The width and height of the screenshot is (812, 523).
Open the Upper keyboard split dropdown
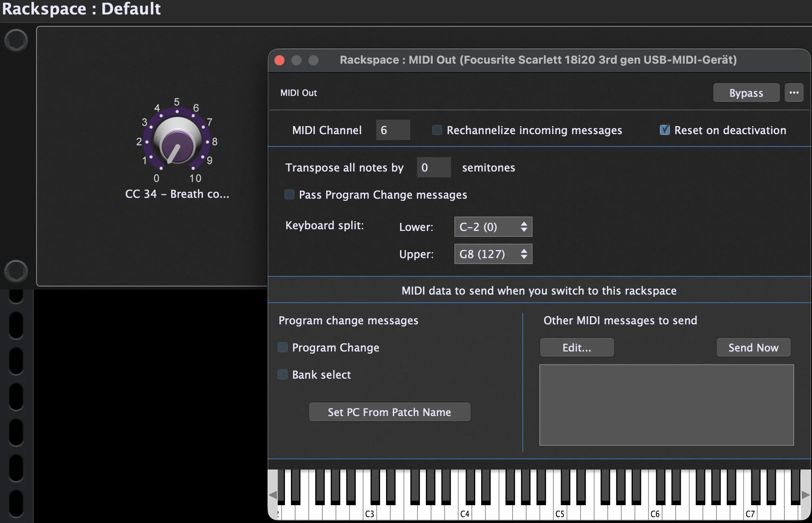(x=493, y=254)
